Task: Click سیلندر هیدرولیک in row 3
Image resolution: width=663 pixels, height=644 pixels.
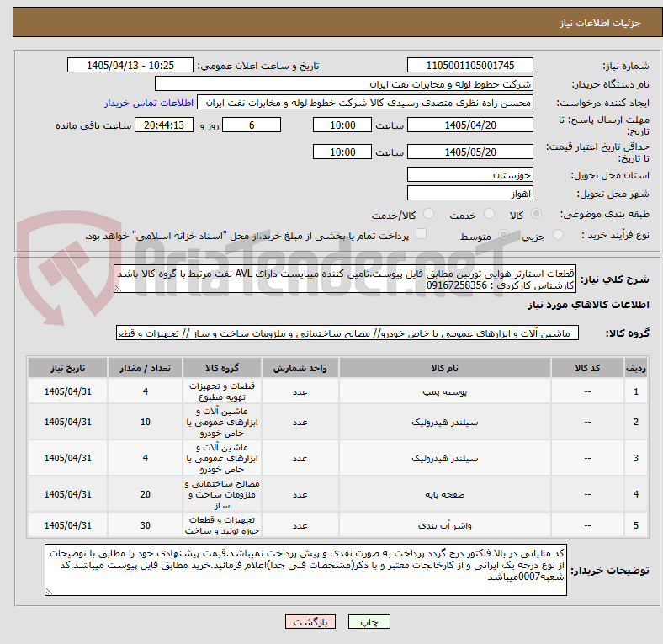Action: tap(445, 458)
